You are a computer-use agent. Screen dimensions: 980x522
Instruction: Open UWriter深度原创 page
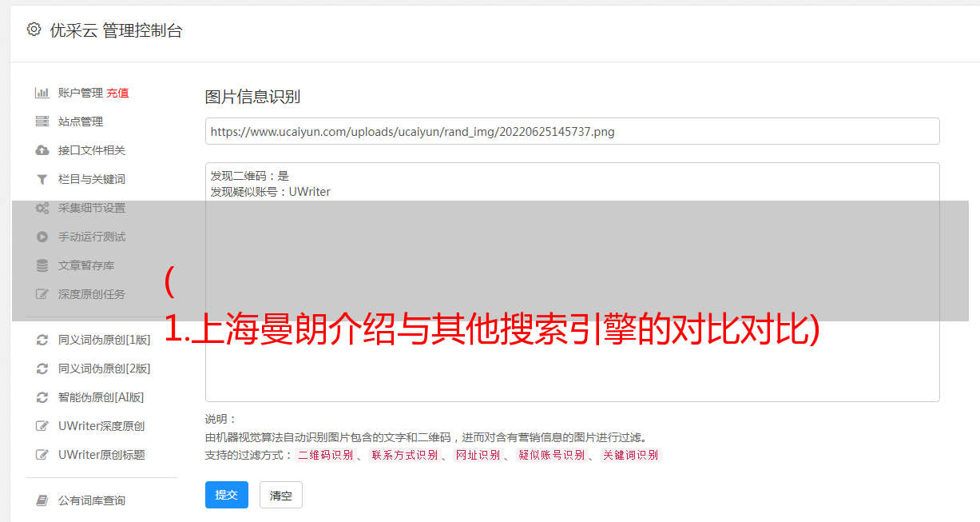[x=101, y=426]
